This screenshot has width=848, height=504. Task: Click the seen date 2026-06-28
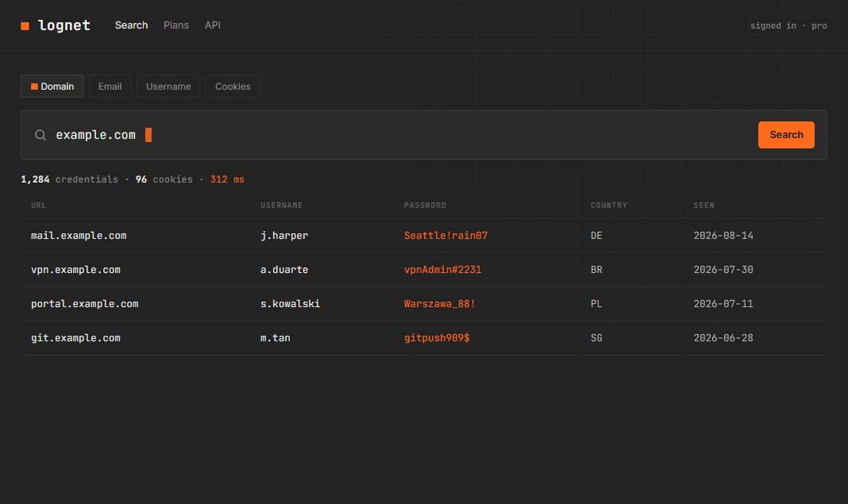tap(723, 338)
